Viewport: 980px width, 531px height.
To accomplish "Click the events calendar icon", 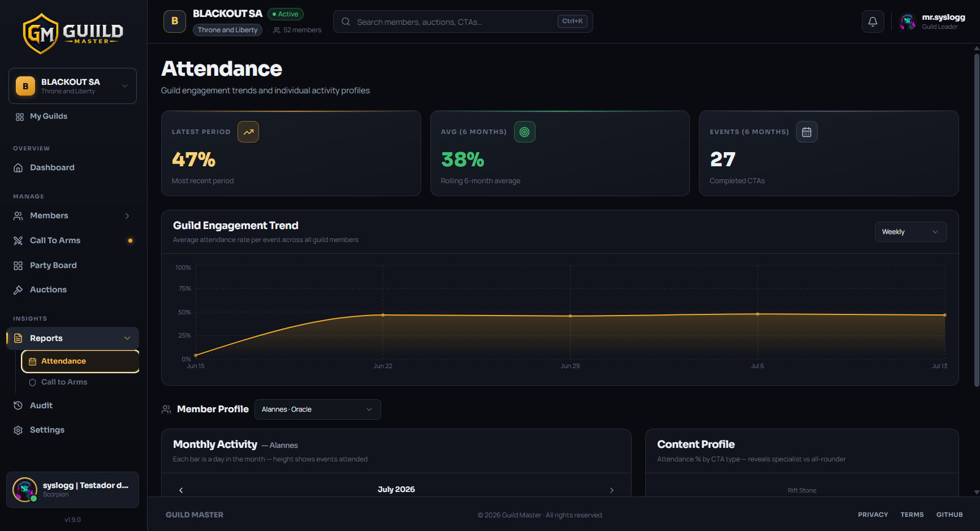I will click(807, 132).
